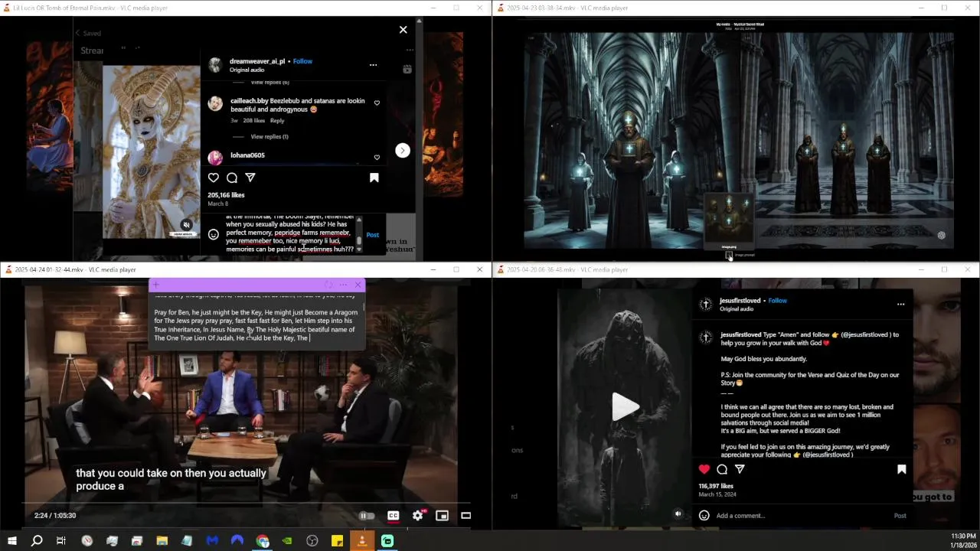Open more options dots beside jesusfirstloved
This screenshot has height=551, width=980.
coord(900,304)
